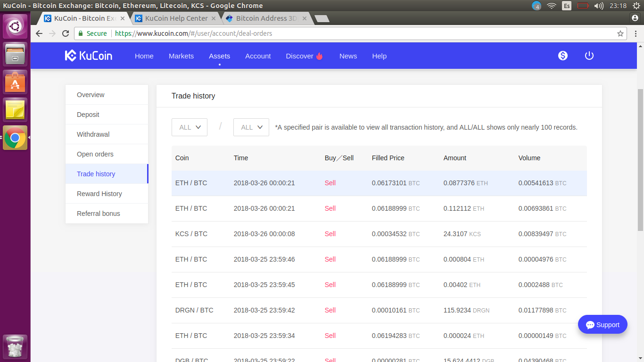Click amount 115.9234 DRGN
Image resolution: width=644 pixels, height=362 pixels.
466,310
